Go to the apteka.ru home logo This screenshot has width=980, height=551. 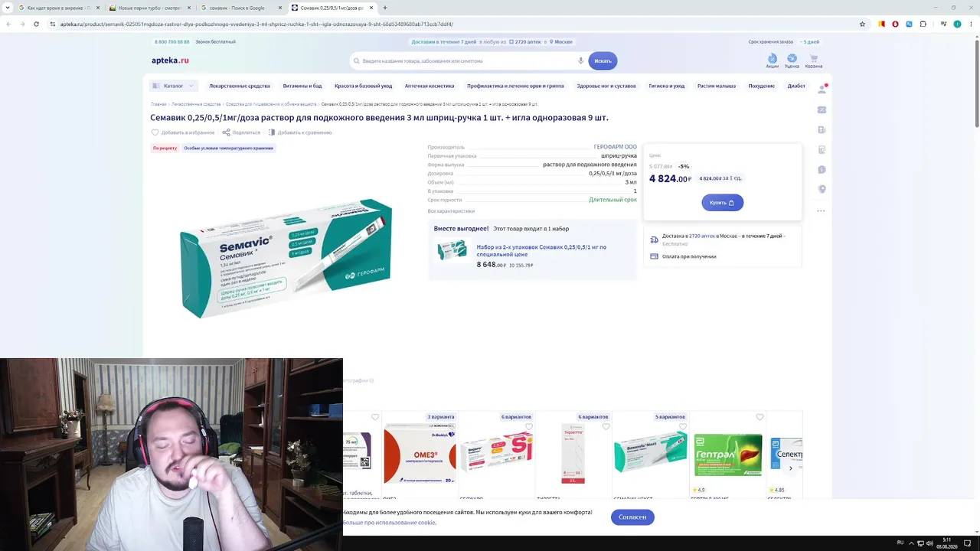click(170, 60)
